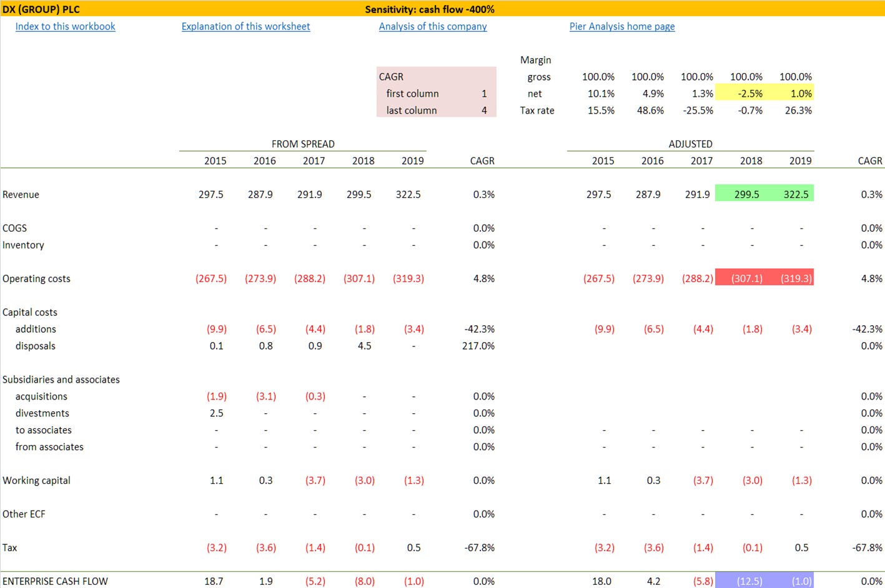This screenshot has height=588, width=885.
Task: Select spread enterprise cash flow 1.9
Action: (266, 581)
